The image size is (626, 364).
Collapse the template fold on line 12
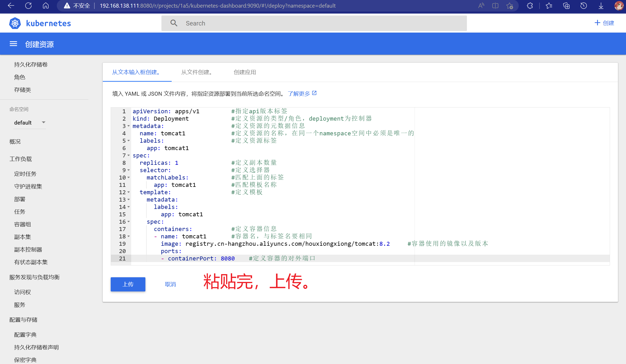click(129, 192)
